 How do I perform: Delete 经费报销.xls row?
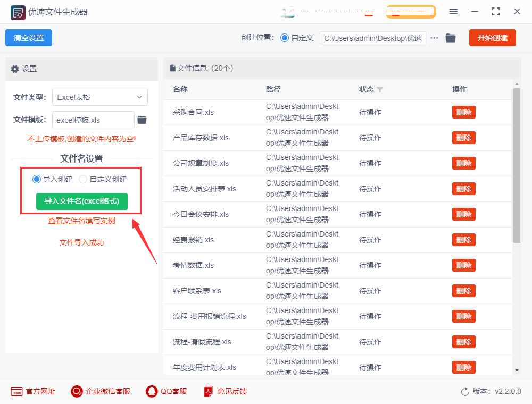click(x=463, y=240)
